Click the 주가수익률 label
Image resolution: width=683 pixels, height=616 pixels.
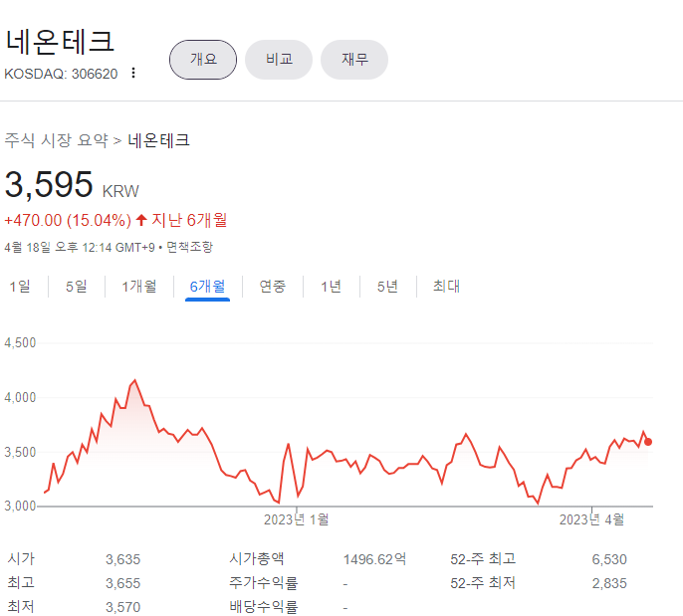tap(264, 583)
